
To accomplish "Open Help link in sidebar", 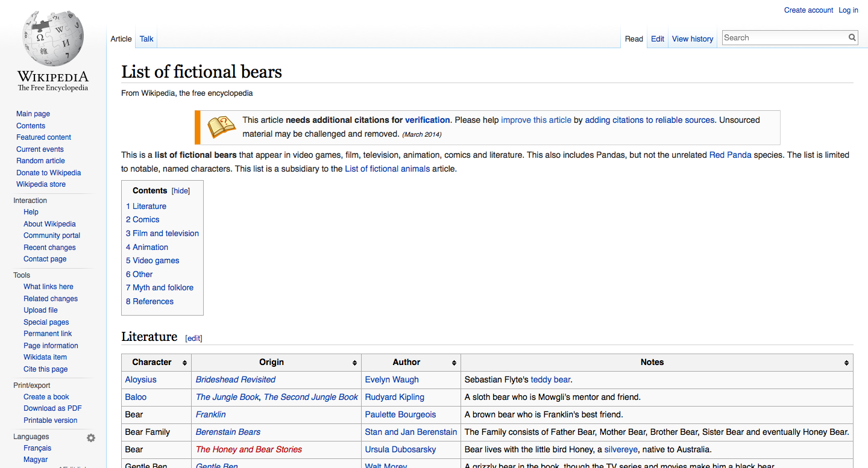I will tap(31, 212).
